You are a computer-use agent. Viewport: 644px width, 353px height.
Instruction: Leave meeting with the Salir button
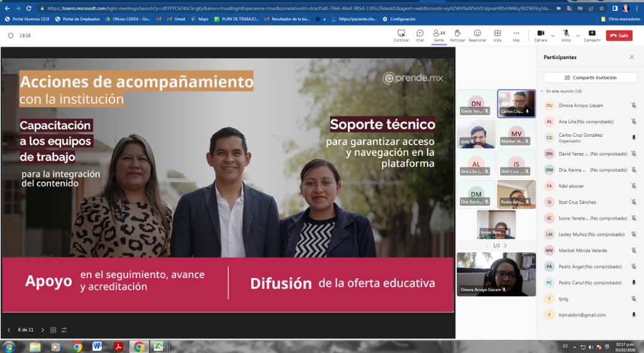tap(619, 35)
